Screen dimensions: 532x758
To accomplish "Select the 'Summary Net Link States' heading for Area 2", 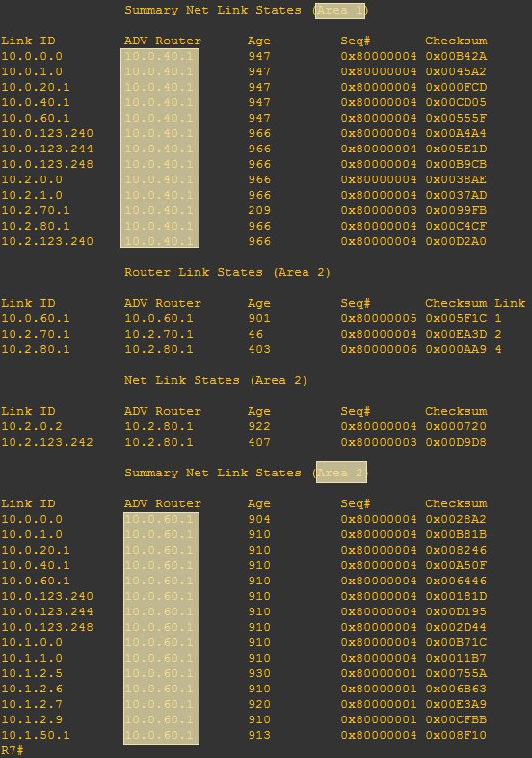I will 247,473.
